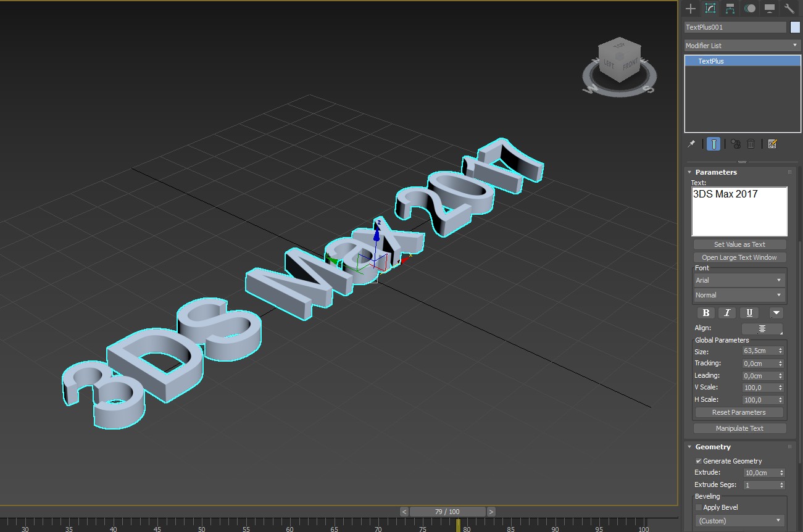Open Configure Modifier Sets
Screen dimensions: 803x532
(772, 143)
